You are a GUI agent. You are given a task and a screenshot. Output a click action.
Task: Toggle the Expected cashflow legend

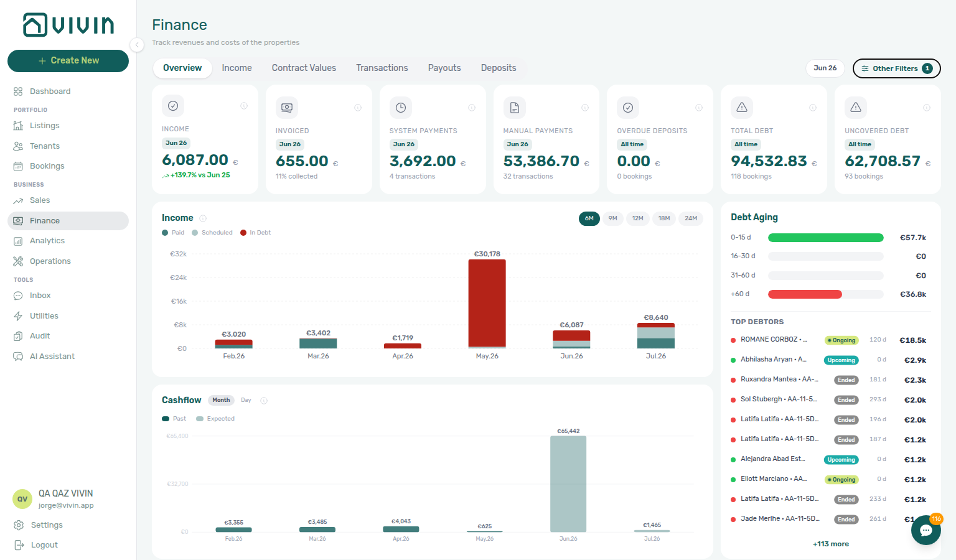pos(215,419)
